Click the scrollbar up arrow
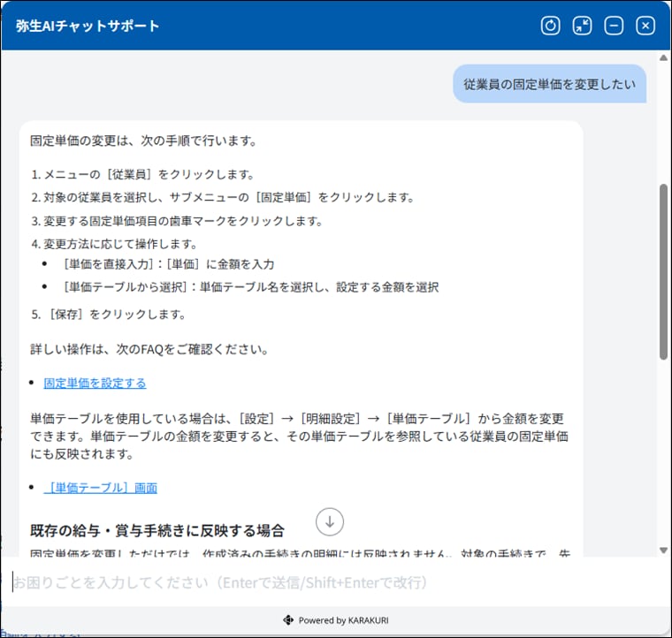Viewport: 672px width, 638px height. pos(663,57)
